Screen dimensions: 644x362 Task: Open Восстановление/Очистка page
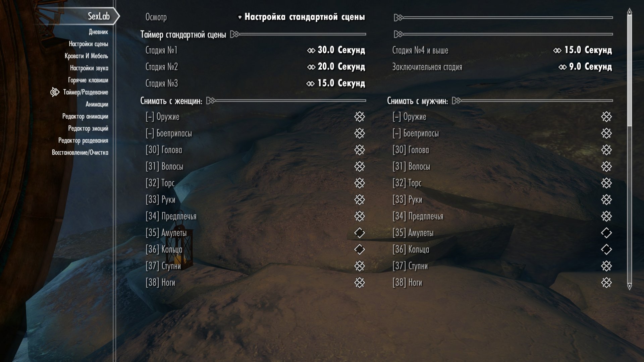[80, 153]
